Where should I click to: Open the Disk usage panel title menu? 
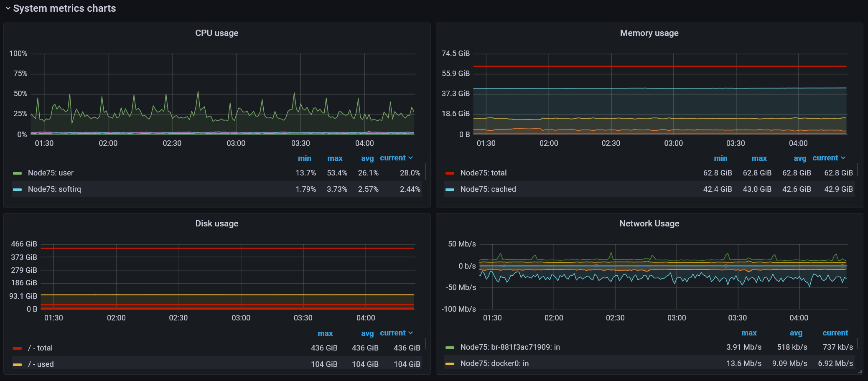pyautogui.click(x=216, y=224)
